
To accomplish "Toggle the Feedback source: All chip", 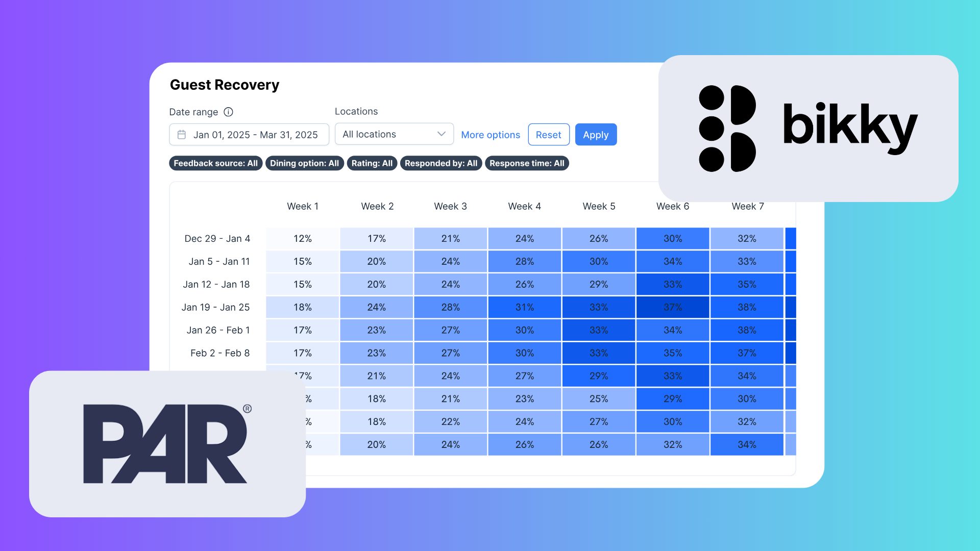I will coord(215,163).
